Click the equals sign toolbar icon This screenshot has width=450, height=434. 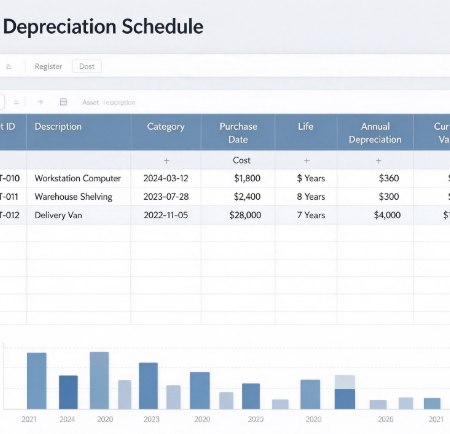[16, 102]
